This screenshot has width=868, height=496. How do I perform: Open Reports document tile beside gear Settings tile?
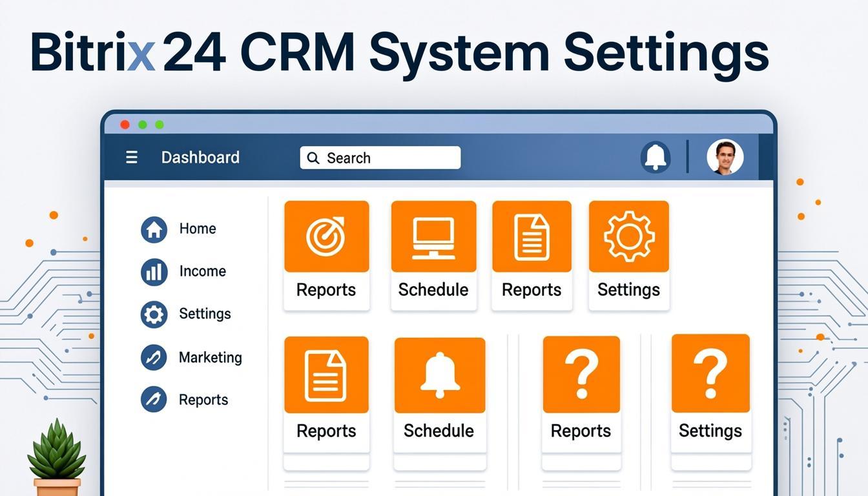tap(532, 255)
